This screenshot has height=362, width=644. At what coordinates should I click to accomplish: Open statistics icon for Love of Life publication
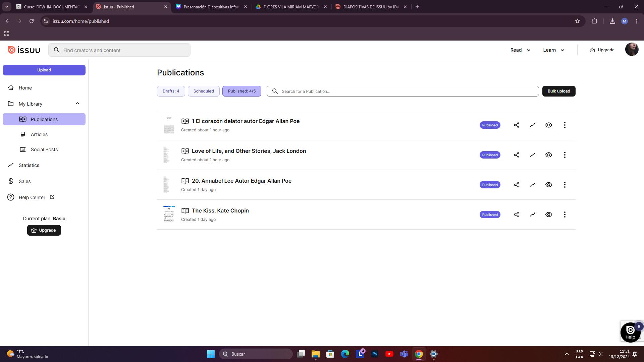[533, 155]
